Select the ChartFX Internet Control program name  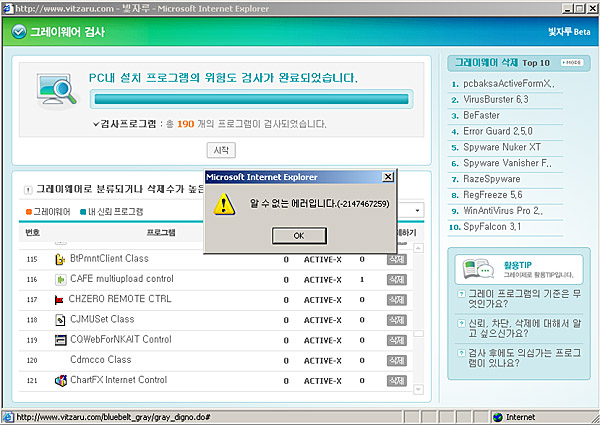(x=119, y=380)
